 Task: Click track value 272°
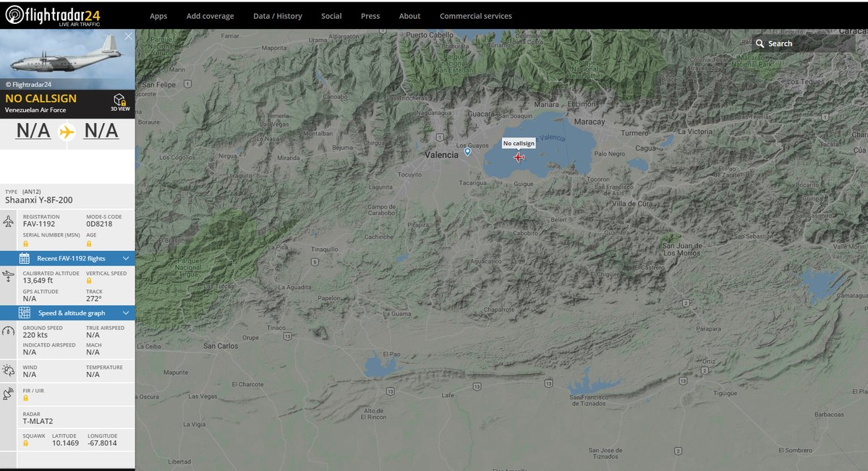coord(94,298)
